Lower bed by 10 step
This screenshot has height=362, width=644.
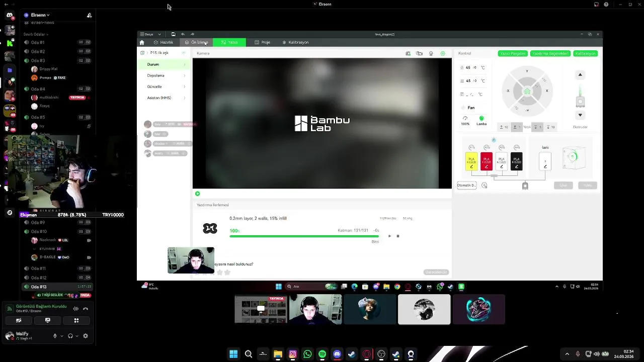click(551, 127)
